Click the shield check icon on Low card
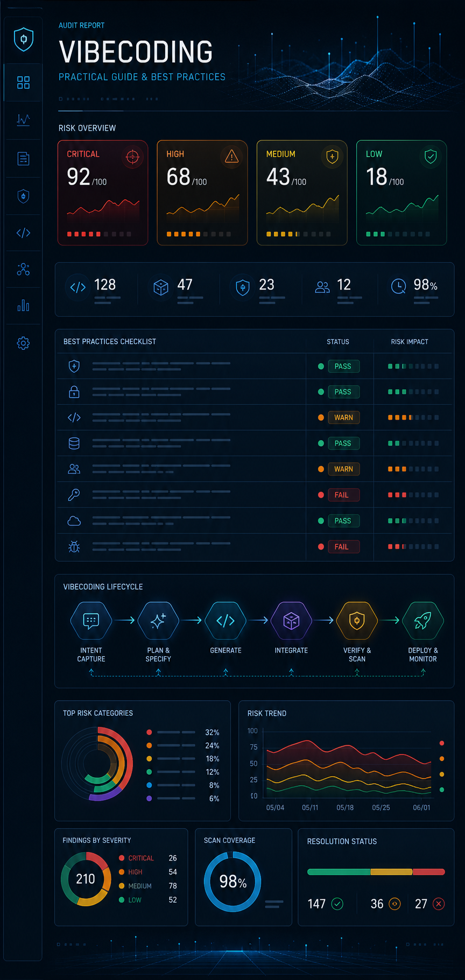The height and width of the screenshot is (980, 465). coord(431,157)
